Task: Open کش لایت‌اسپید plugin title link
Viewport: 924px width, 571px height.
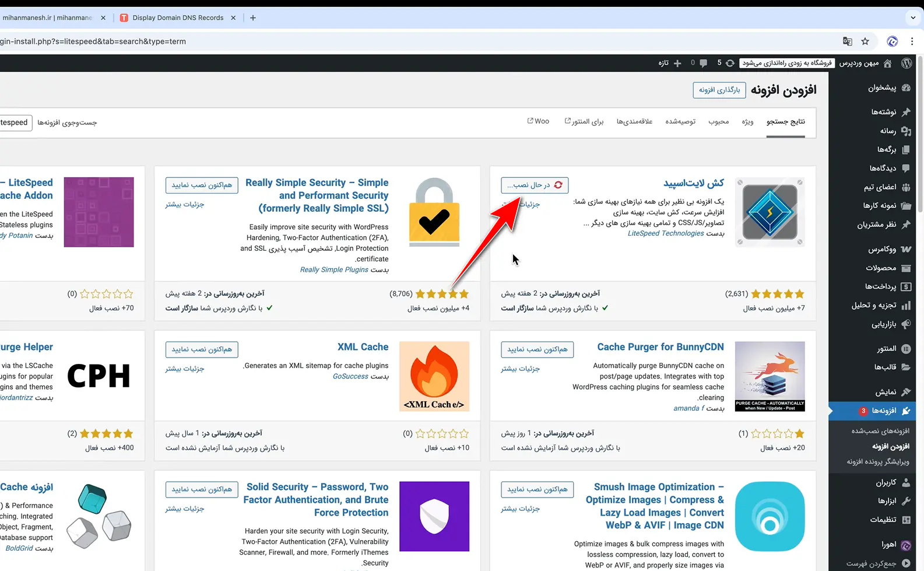Action: pyautogui.click(x=694, y=183)
